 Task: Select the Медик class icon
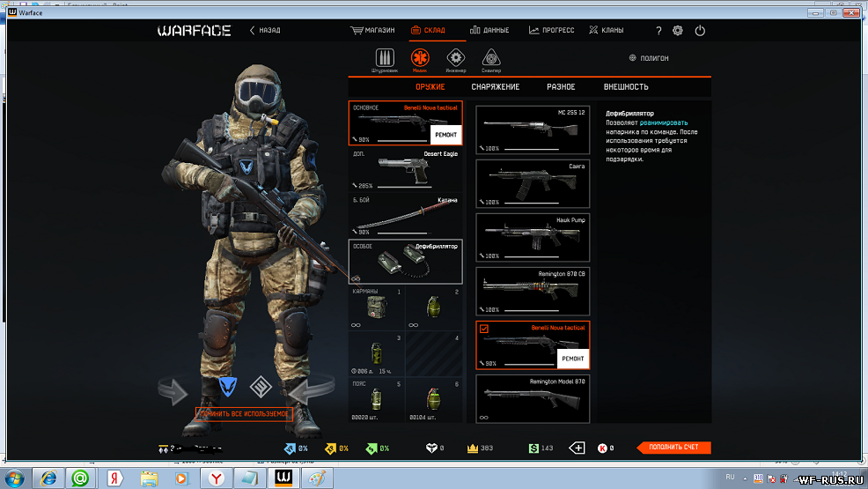(420, 57)
